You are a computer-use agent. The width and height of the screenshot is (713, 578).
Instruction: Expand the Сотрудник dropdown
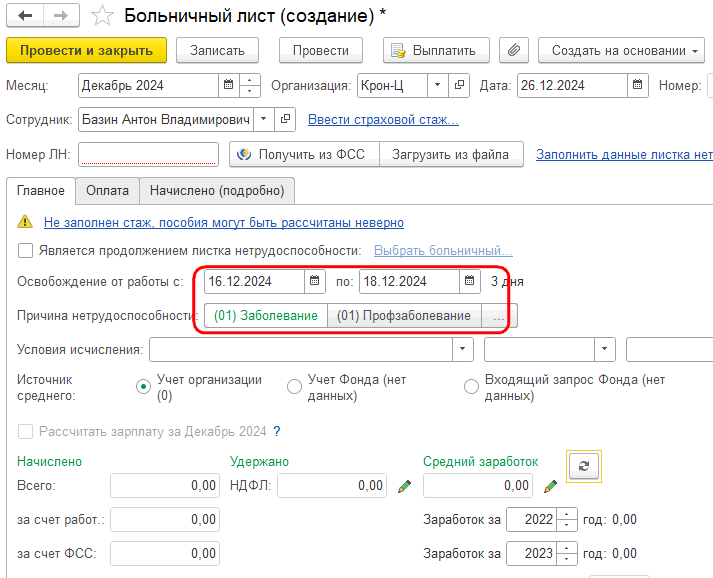tap(264, 119)
